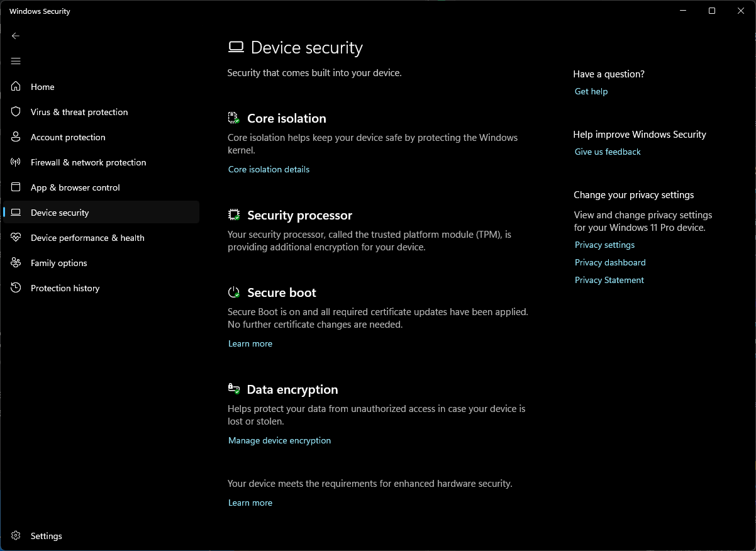The height and width of the screenshot is (551, 756).
Task: Click the Account protection person icon
Action: coord(16,136)
